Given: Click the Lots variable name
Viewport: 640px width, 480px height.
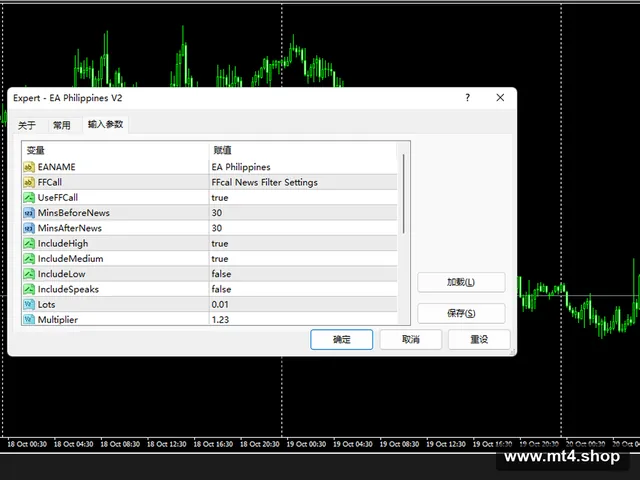Looking at the screenshot, I should [46, 304].
